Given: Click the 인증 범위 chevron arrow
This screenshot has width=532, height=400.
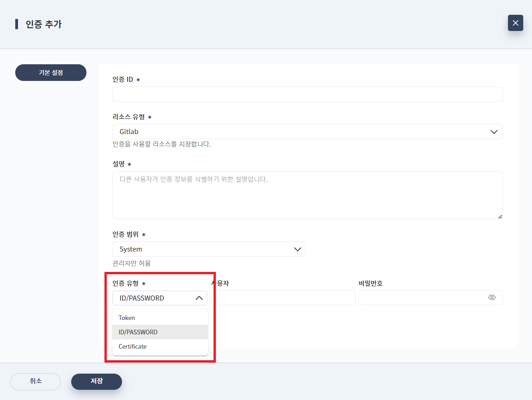Looking at the screenshot, I should coord(298,249).
